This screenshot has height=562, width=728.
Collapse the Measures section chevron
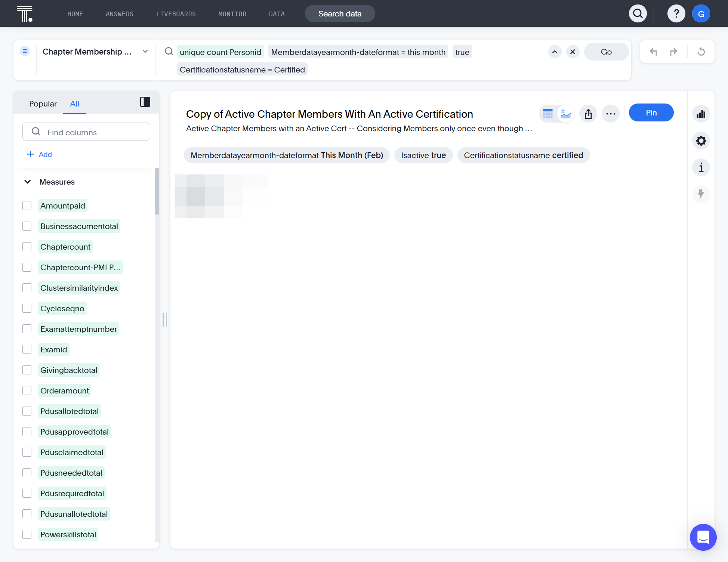click(28, 182)
